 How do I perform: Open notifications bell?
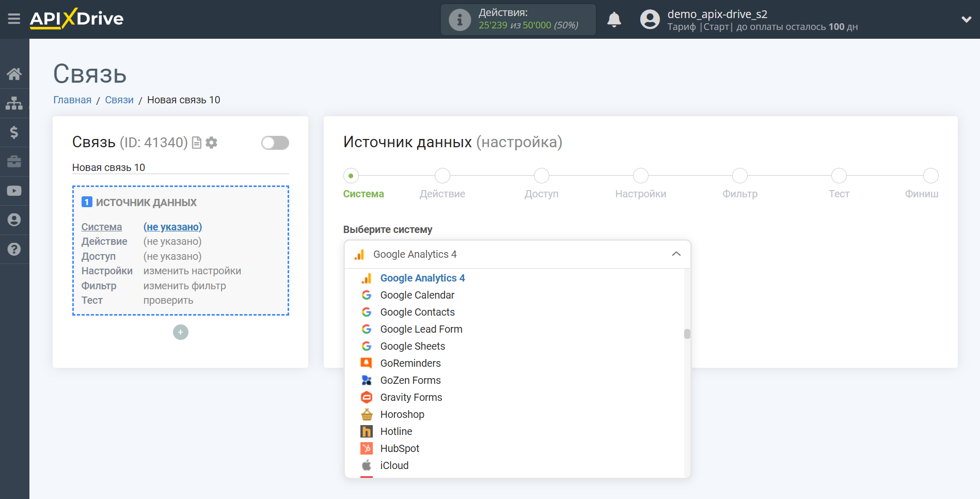[x=614, y=20]
